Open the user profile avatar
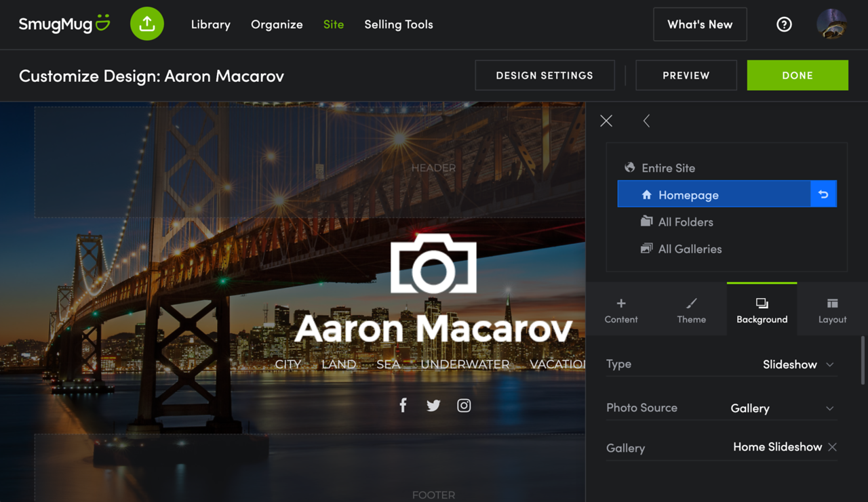This screenshot has width=868, height=502. pos(831,24)
